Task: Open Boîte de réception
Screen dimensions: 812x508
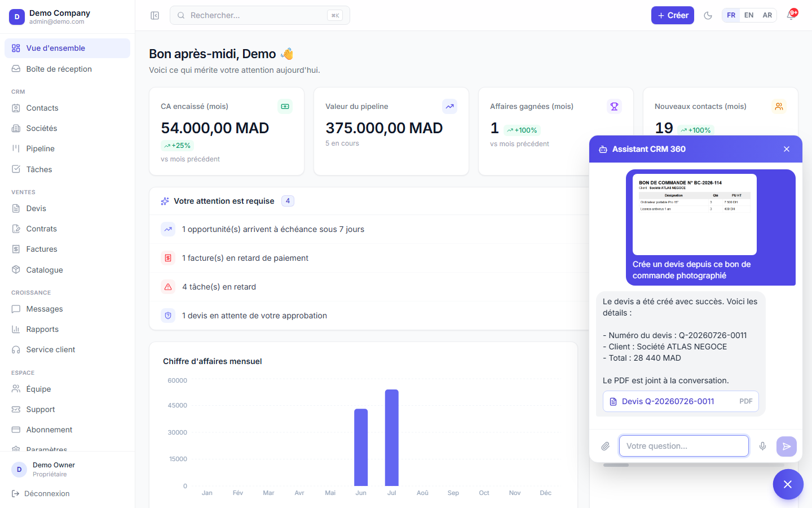Action: 67,69
